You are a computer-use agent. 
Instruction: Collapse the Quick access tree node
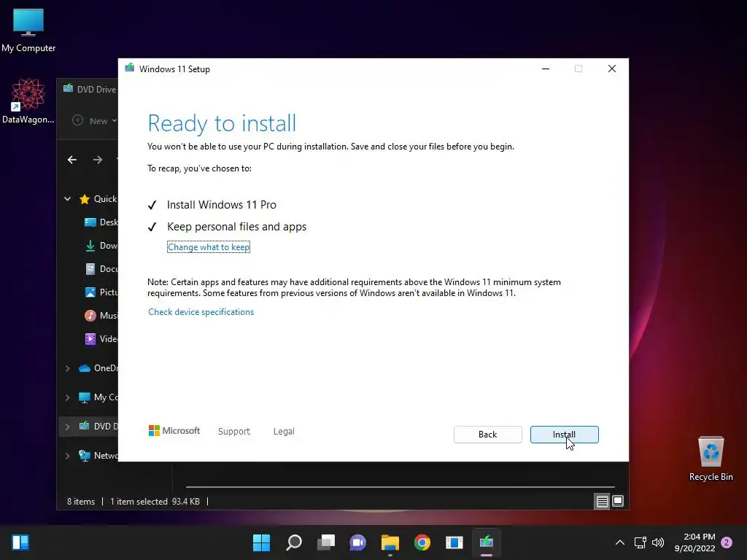68,199
